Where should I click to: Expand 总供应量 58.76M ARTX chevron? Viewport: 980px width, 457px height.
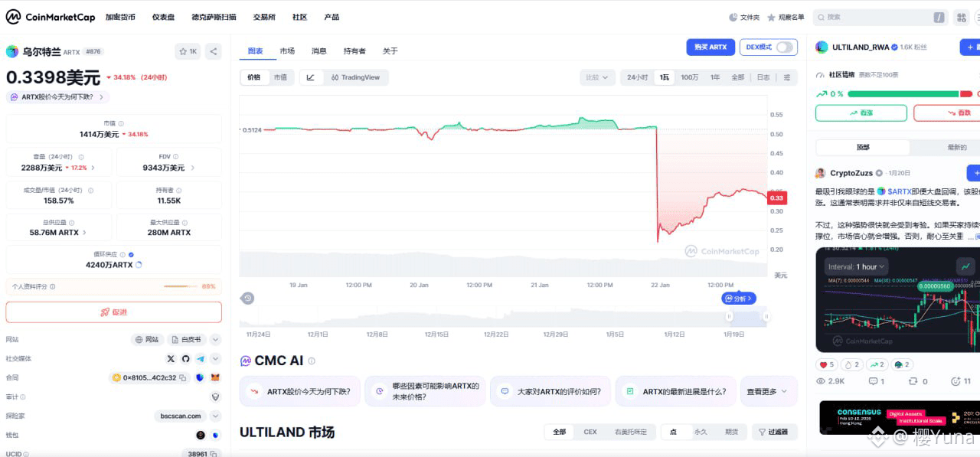(84, 232)
